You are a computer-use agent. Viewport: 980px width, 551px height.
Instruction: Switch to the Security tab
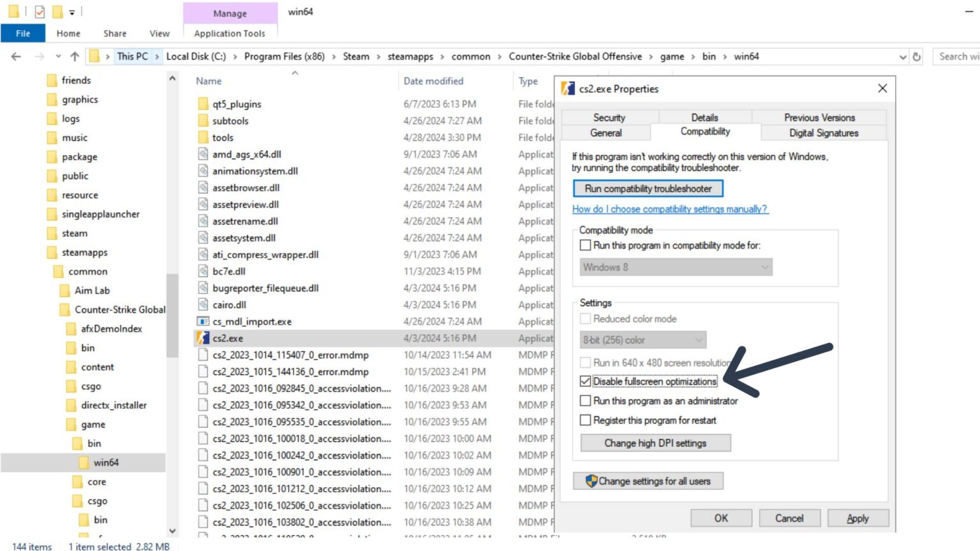point(609,117)
